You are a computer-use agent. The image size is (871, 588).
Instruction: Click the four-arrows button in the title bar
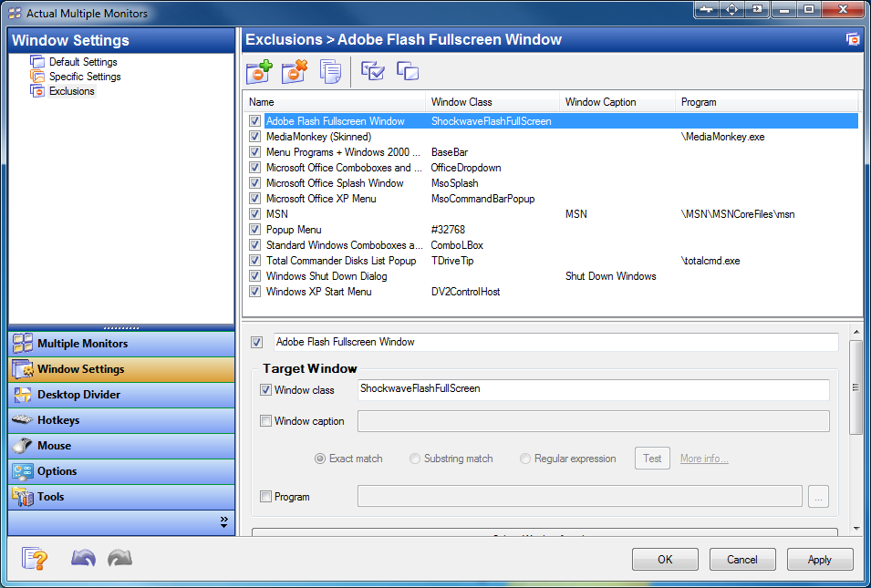point(731,9)
